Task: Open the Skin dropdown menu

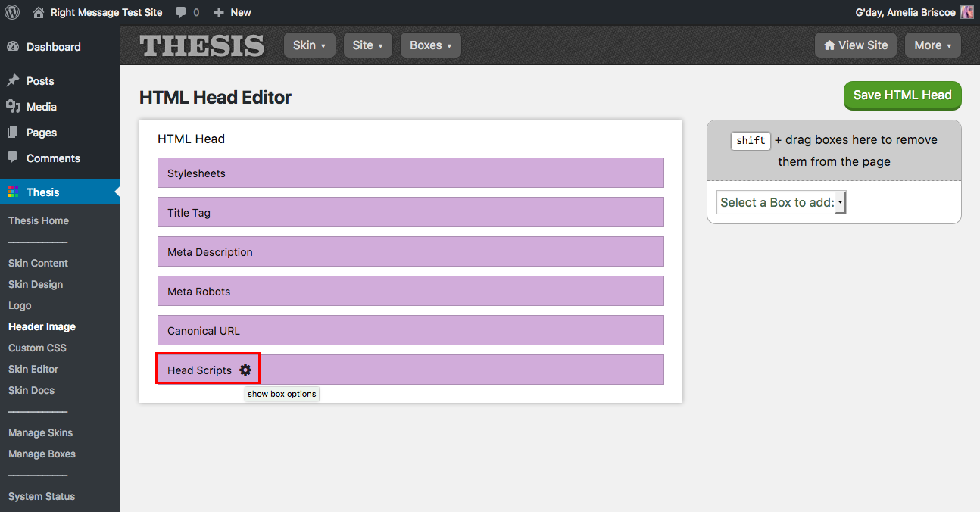Action: click(x=310, y=45)
